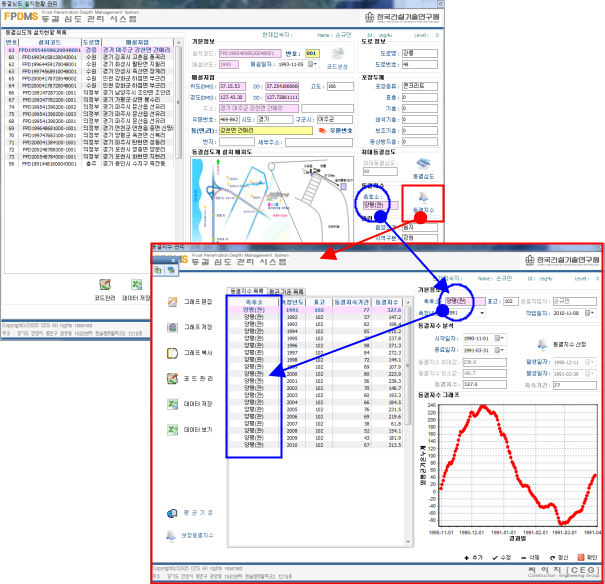
Task: Click 데이터 저장 Excel icon below installation list
Action: 136,285
